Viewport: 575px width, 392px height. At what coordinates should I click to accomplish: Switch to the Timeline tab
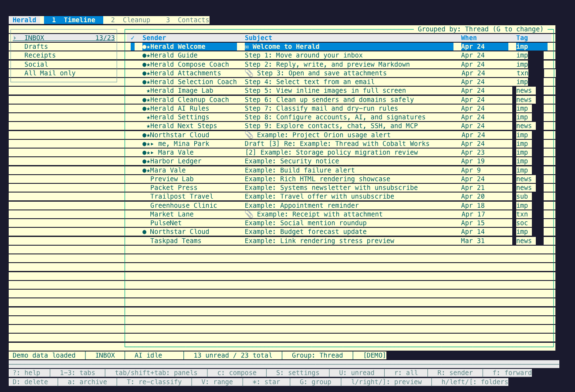74,20
